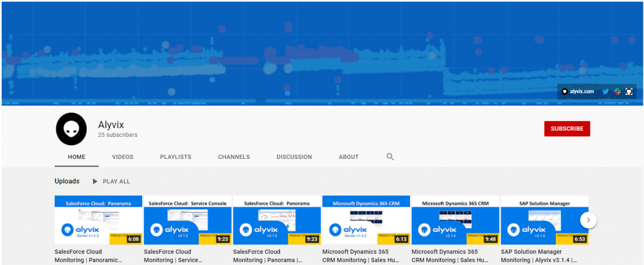Select the Home tab
This screenshot has height=265, width=644.
[76, 157]
